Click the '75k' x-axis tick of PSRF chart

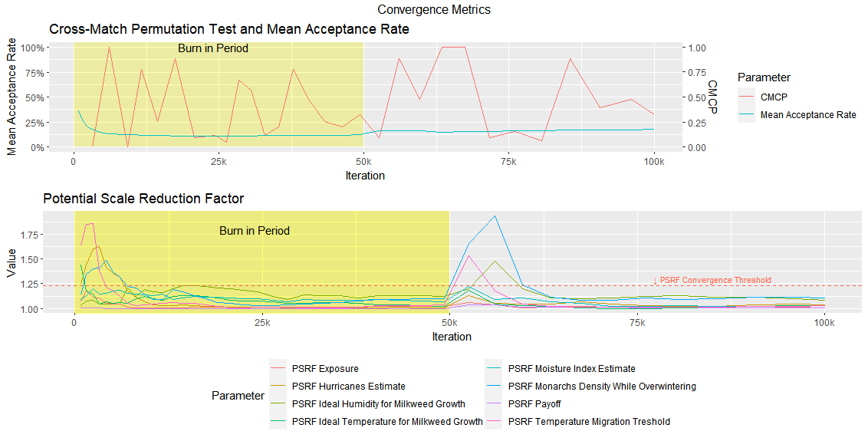pyautogui.click(x=637, y=323)
